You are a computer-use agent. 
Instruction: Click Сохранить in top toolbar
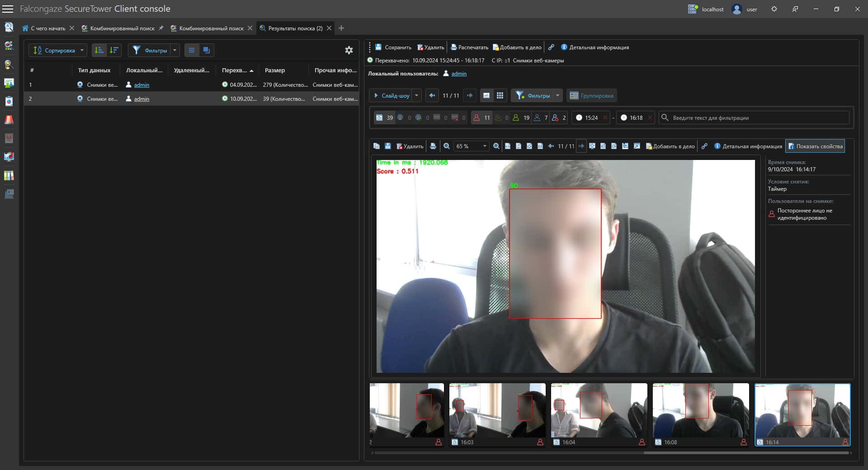point(393,47)
